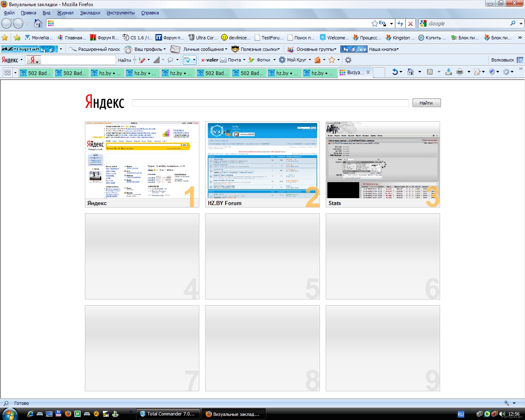Click the envelope icon for Личные сообщения
The width and height of the screenshot is (525, 420).
(x=175, y=49)
